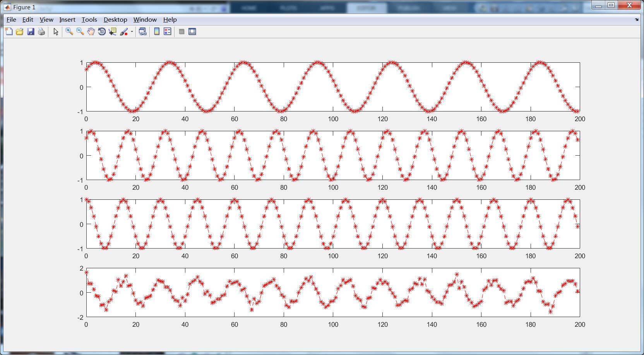This screenshot has width=644, height=355.
Task: Open the Help menu
Action: point(170,19)
